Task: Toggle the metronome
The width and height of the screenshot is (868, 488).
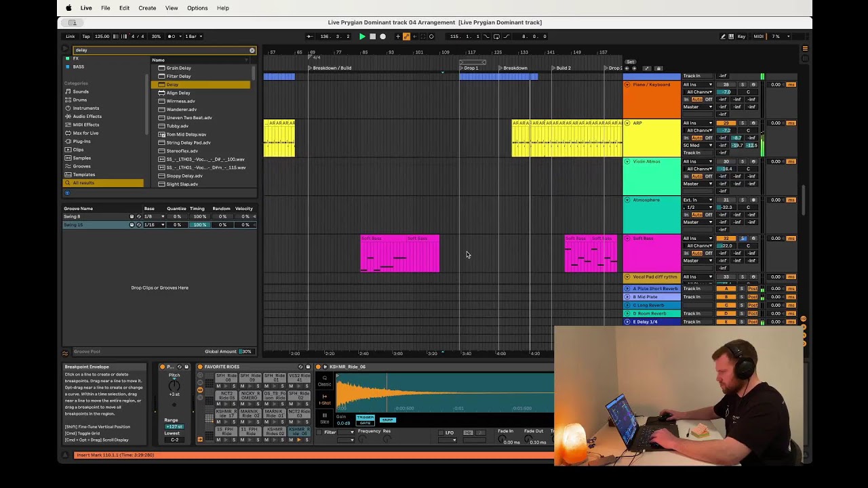Action: coord(172,37)
